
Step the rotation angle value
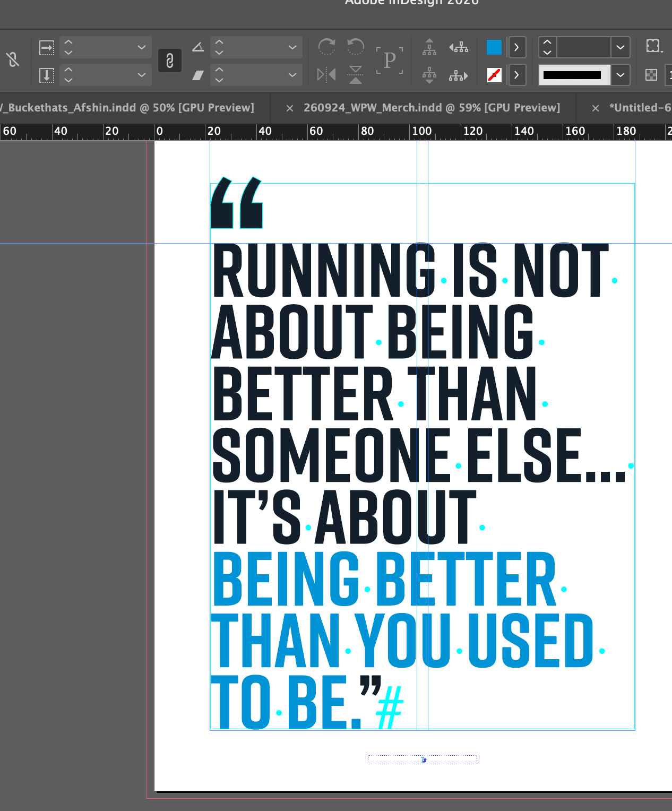[219, 47]
